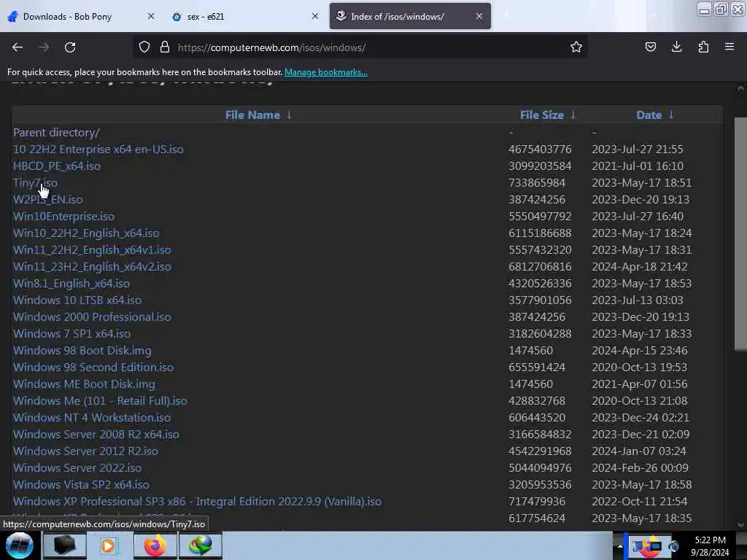Open the Parent directory link

56,133
